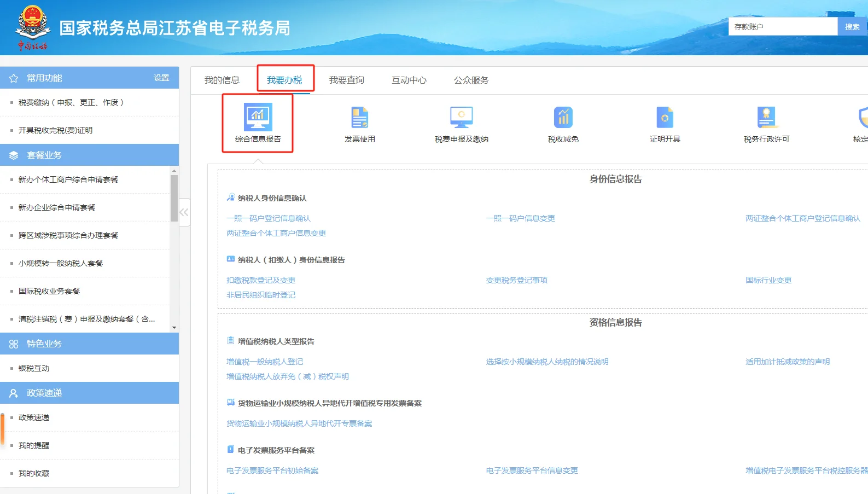Click 设置 in 常用功能 header

point(161,78)
